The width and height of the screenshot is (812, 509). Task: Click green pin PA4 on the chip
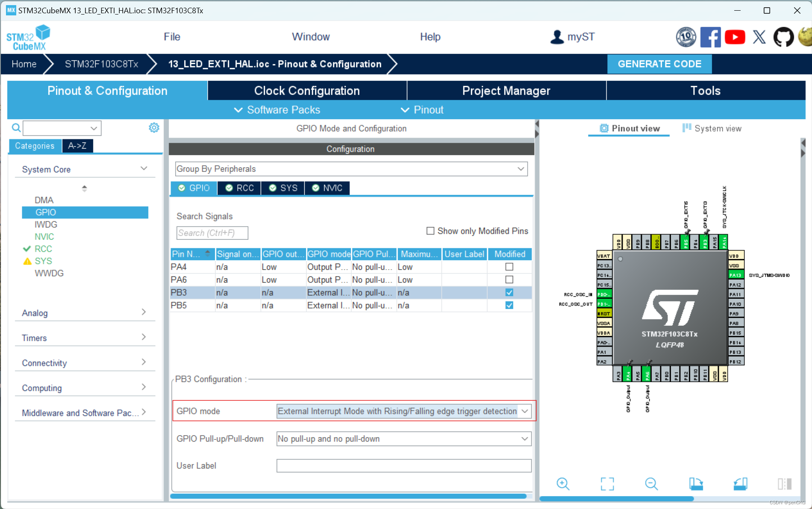tap(627, 375)
